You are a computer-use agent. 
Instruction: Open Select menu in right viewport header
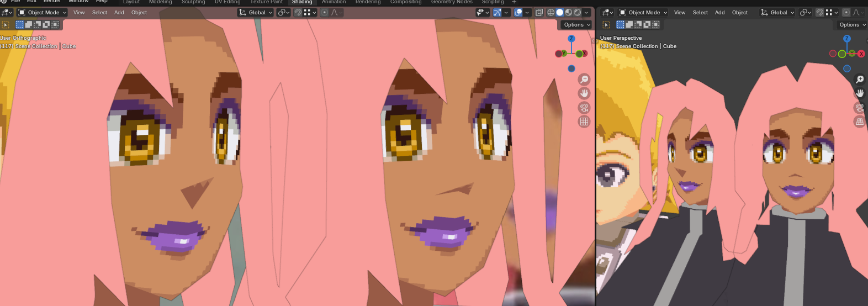[x=700, y=12]
